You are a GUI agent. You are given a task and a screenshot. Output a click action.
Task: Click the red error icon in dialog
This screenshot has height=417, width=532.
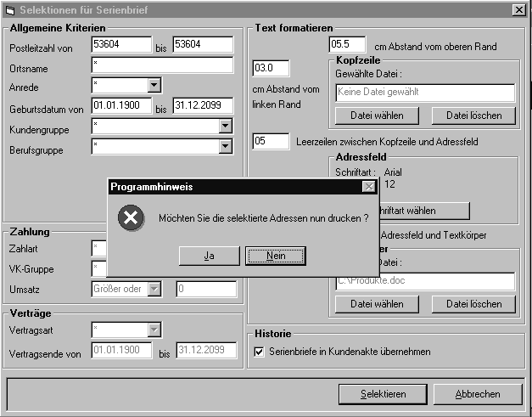(x=130, y=218)
